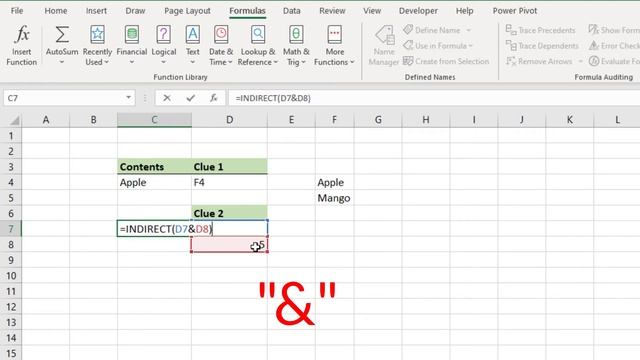Screen dimensions: 640x360
Task: Click Evaluate Formula
Action: (614, 61)
